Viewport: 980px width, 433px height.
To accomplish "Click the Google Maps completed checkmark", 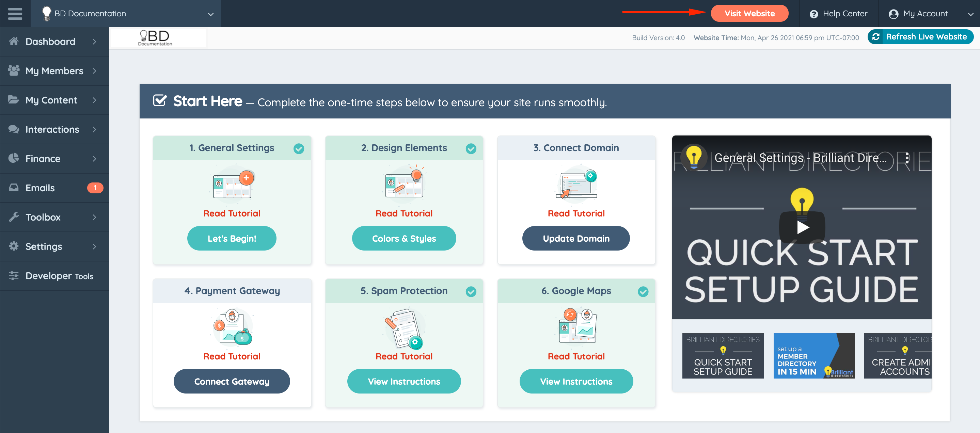I will click(643, 292).
